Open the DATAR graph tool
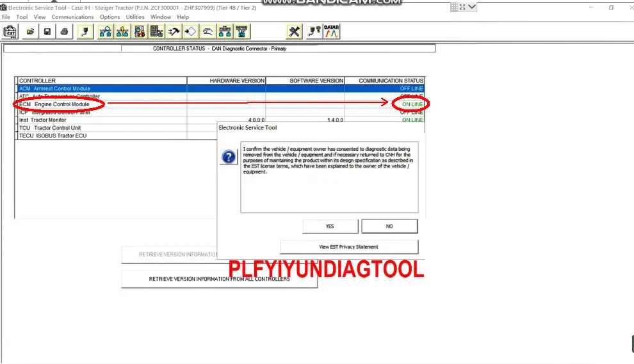Screen dimensions: 634x364 [x=332, y=31]
